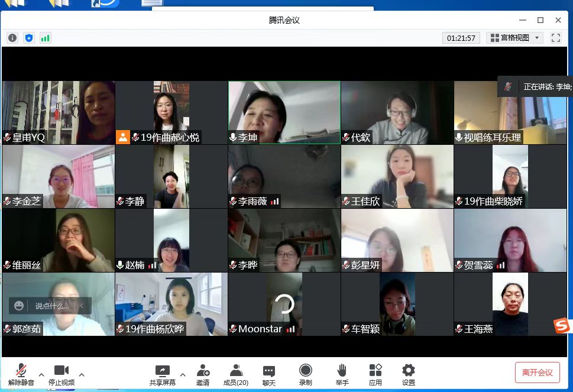Select 皇甫YQ video tile
Viewport: 573px width, 392px height.
tap(59, 112)
